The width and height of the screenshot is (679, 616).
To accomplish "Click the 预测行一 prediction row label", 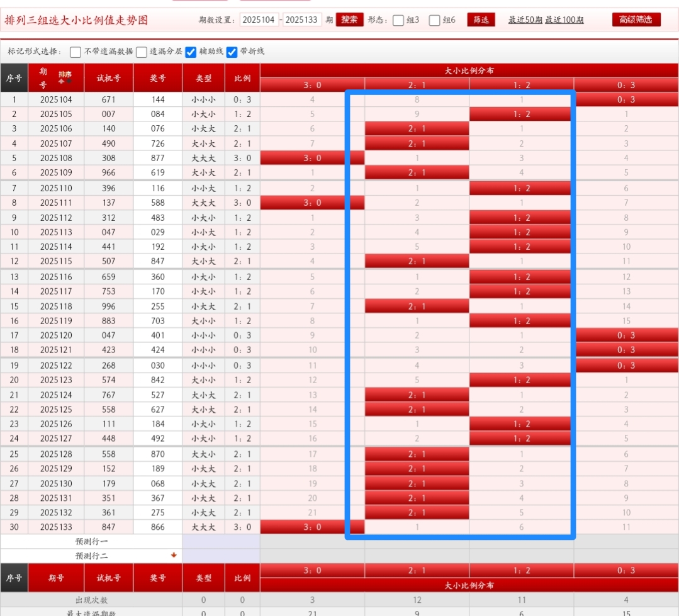I will (x=91, y=541).
